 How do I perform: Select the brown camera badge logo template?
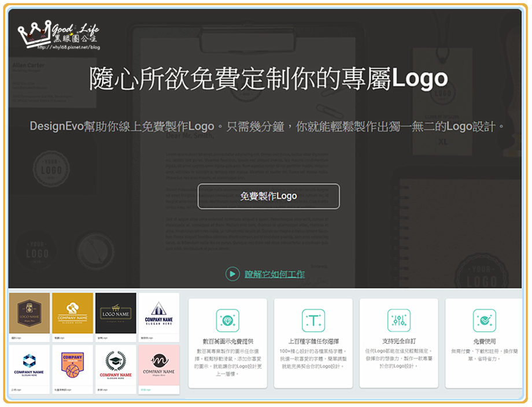point(29,313)
